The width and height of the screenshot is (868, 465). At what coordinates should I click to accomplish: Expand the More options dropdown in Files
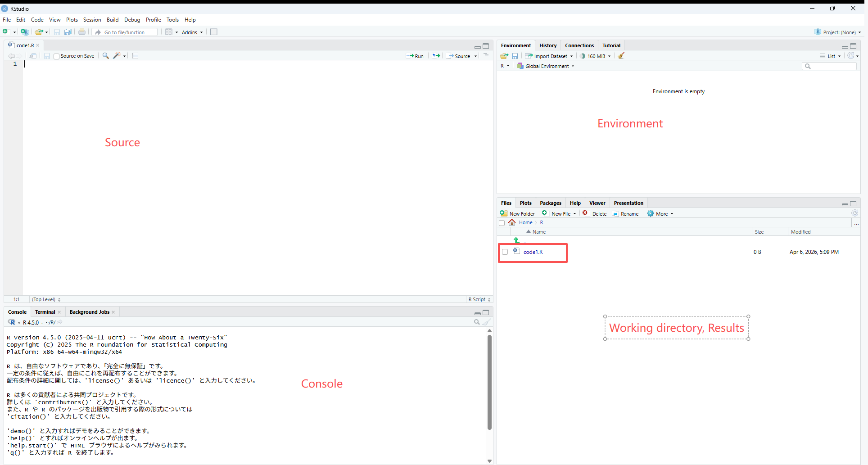[660, 214]
